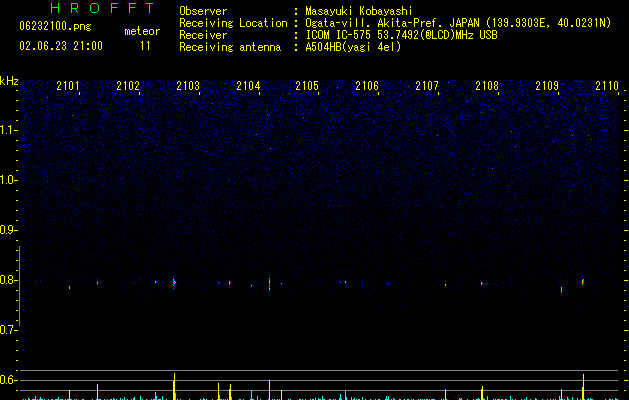Click the 2105 time axis label

[x=307, y=85]
